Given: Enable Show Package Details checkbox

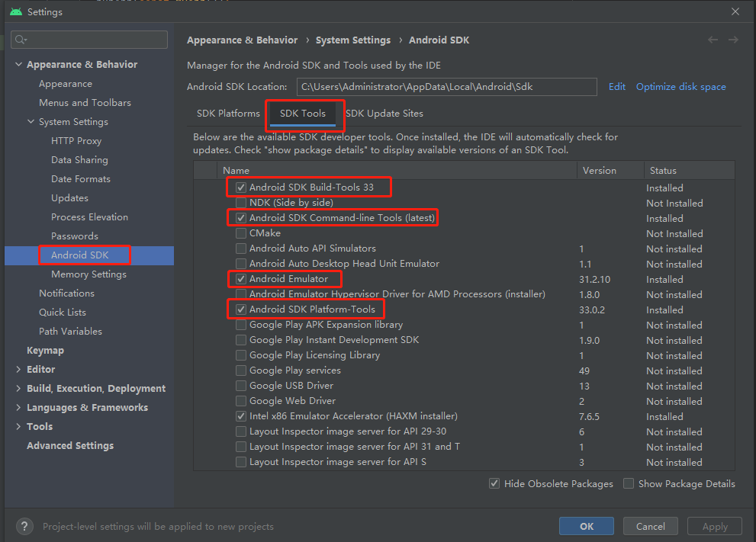Looking at the screenshot, I should coord(629,483).
